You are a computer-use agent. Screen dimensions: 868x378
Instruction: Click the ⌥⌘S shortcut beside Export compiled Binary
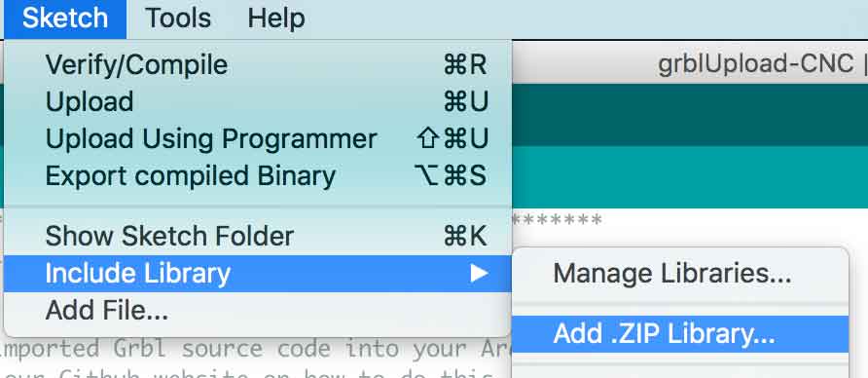click(451, 175)
